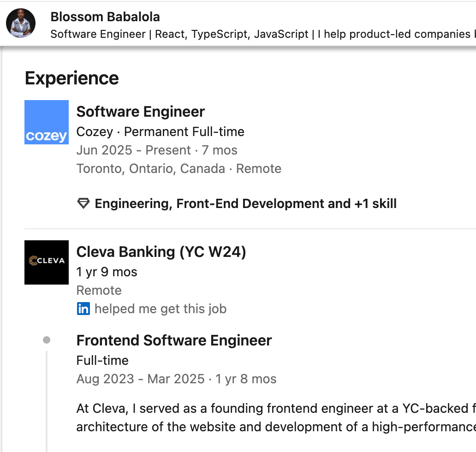This screenshot has width=476, height=452.
Task: Open the Cleva Banking company logo
Action: pos(47,262)
